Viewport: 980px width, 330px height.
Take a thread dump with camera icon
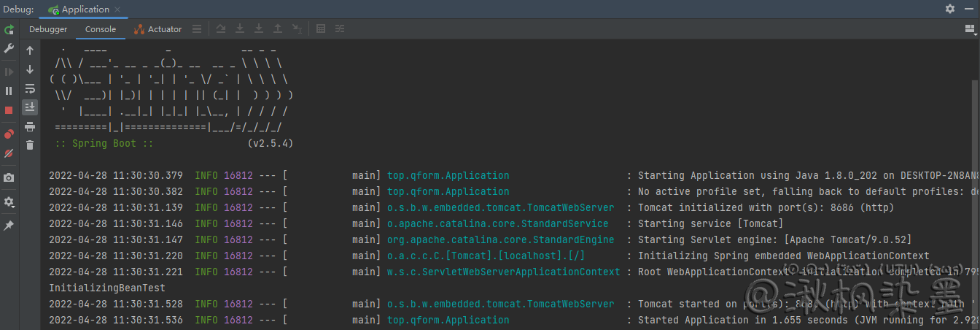(x=9, y=177)
